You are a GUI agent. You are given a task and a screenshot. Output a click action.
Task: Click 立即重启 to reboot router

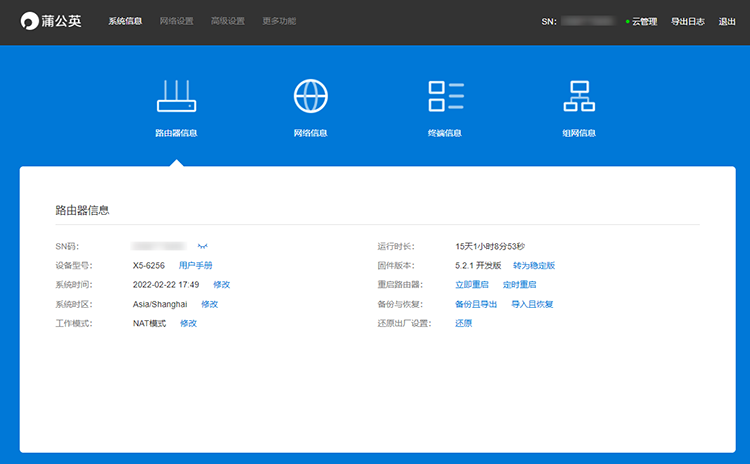click(x=472, y=285)
